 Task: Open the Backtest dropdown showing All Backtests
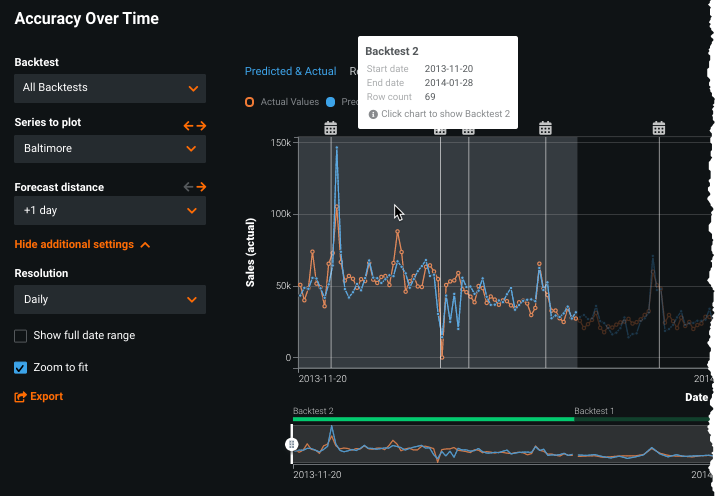110,88
